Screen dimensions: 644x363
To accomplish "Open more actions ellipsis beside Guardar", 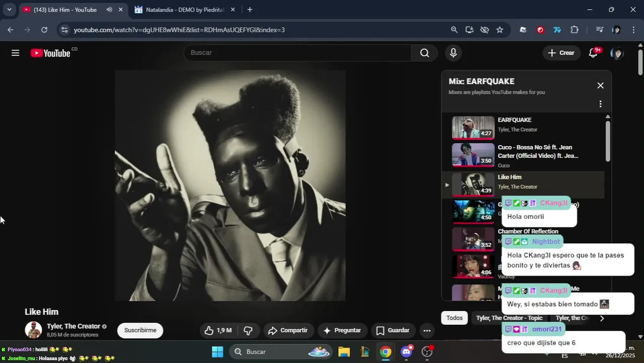I will coord(427,331).
